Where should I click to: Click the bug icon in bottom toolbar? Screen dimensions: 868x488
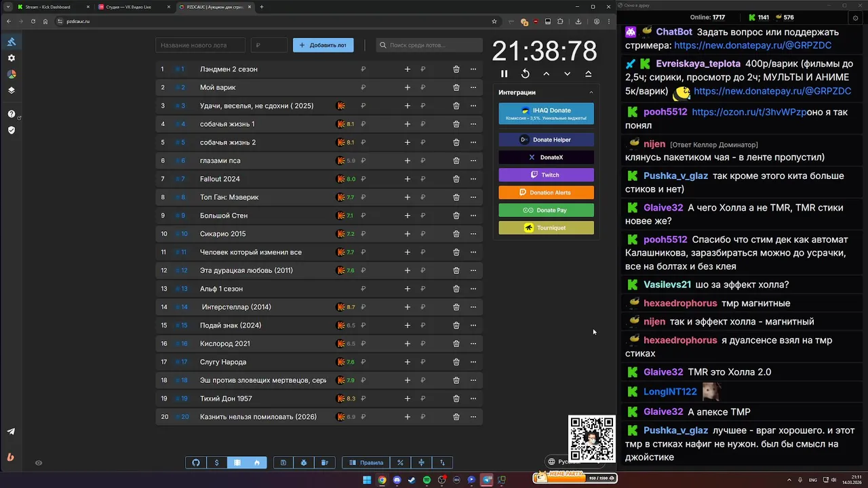(304, 463)
